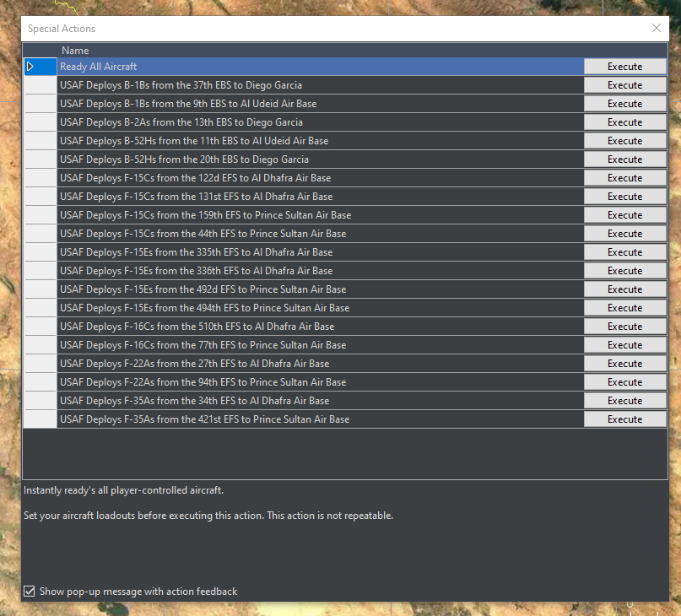Execute B-1Bs 37th EBS to Diego Garcia
This screenshot has height=616, width=681.
(x=624, y=85)
